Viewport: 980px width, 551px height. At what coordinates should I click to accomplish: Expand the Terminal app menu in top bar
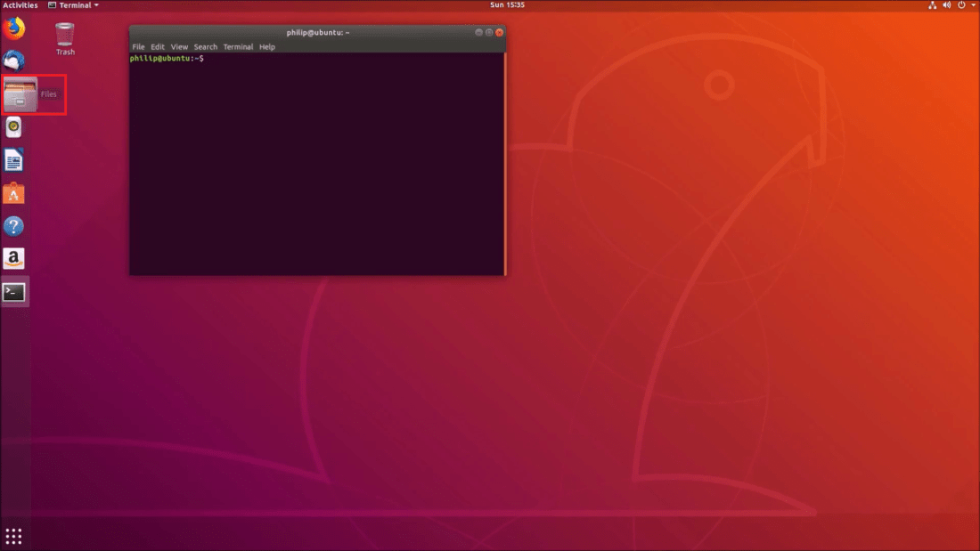click(73, 5)
